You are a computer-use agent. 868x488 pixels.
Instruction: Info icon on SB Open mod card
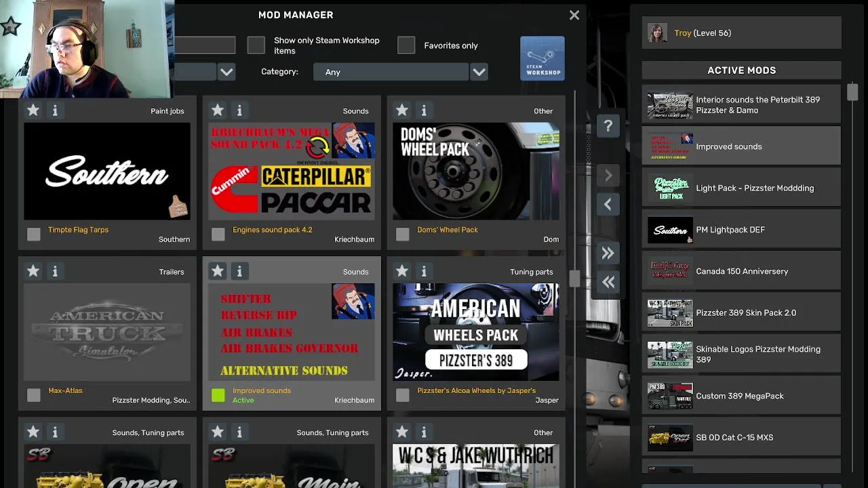(55, 432)
